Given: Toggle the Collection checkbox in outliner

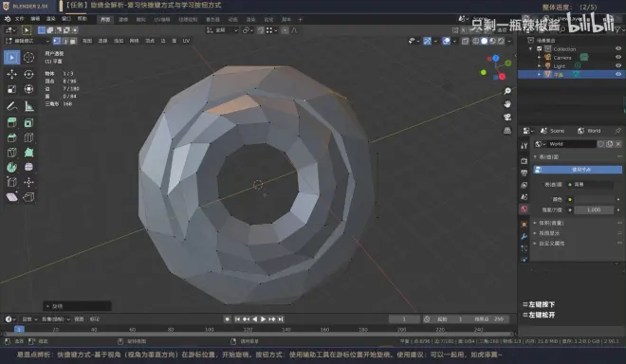Looking at the screenshot, I should (539, 48).
